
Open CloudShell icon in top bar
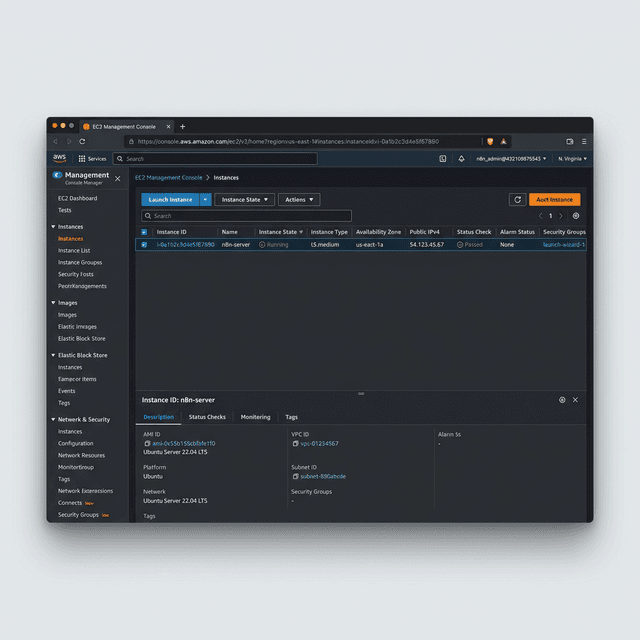[x=442, y=159]
